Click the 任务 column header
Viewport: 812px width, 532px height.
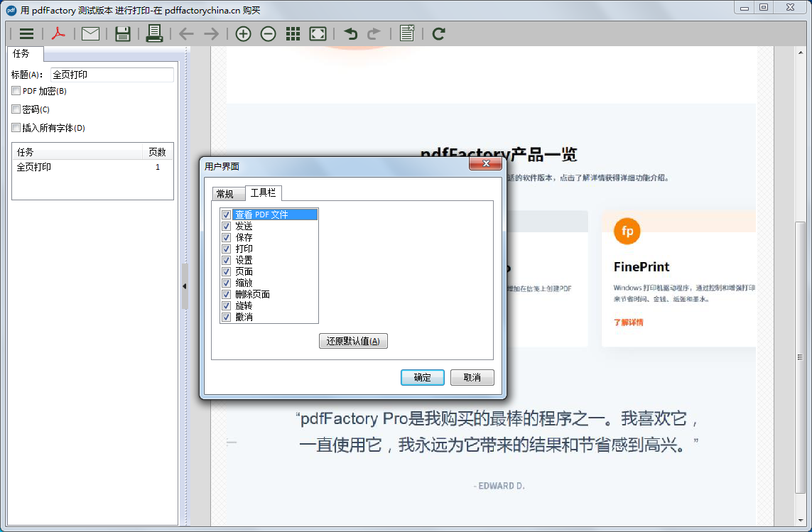77,152
